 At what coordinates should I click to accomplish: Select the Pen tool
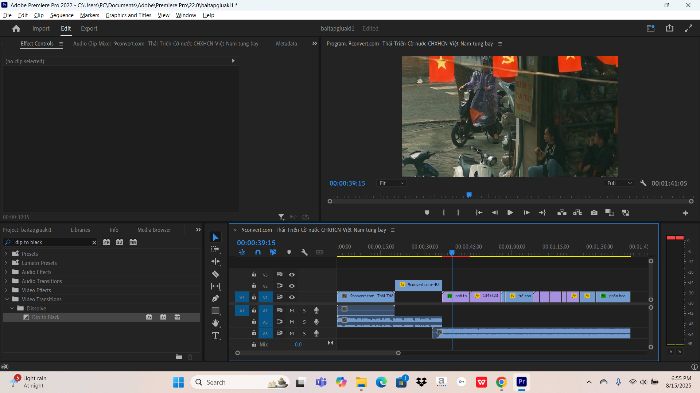pos(215,298)
